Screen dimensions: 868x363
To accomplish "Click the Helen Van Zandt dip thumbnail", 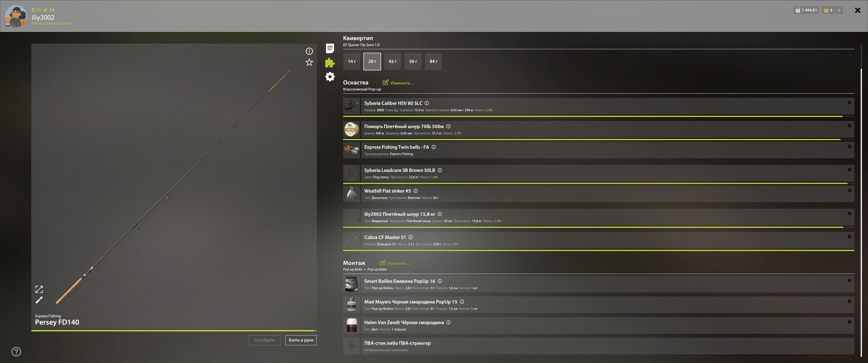I will pos(351,325).
